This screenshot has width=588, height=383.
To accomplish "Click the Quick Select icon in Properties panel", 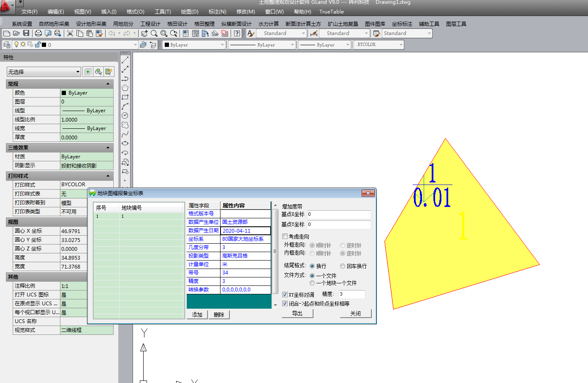I will (109, 72).
